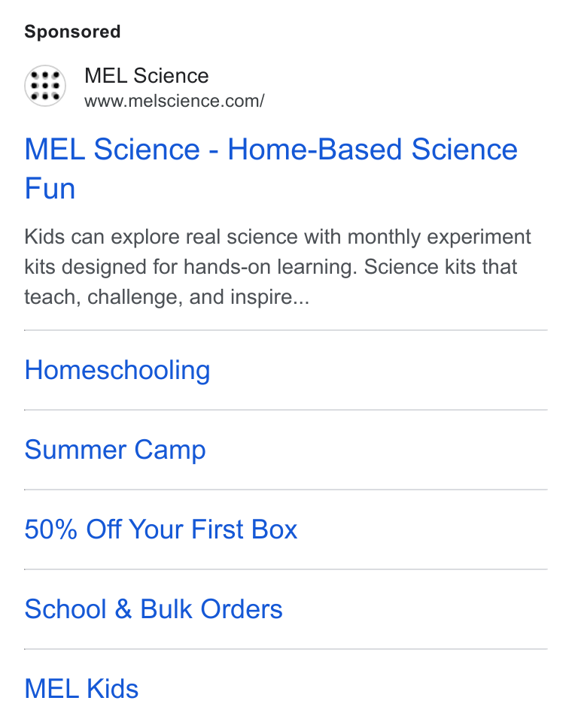
Task: Click the Sponsored label
Action: 72,32
